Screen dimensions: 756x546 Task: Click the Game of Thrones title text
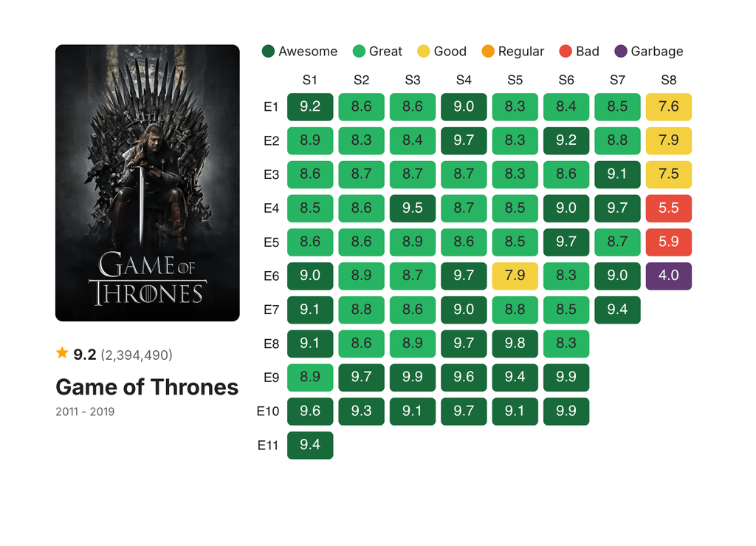click(x=147, y=387)
